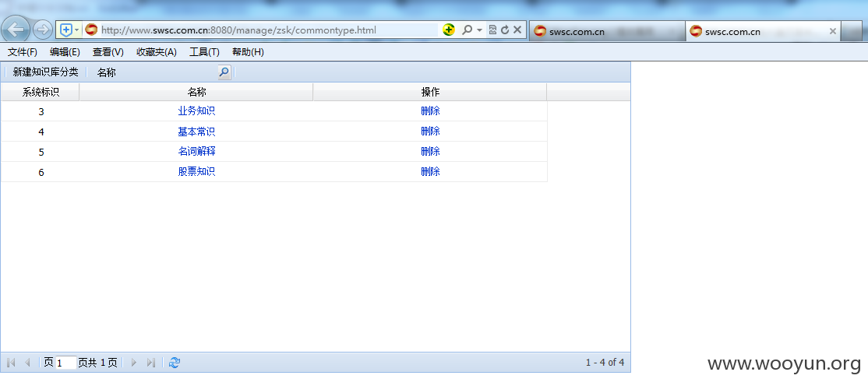Click the 操作 column header
Viewport: 868px width, 386px height.
[x=430, y=93]
